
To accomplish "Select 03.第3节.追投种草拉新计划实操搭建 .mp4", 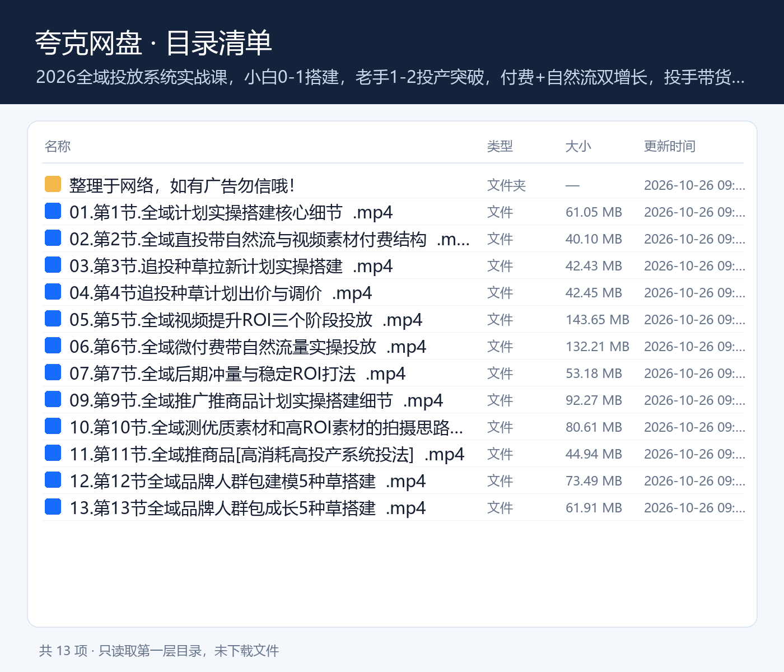I will point(231,266).
